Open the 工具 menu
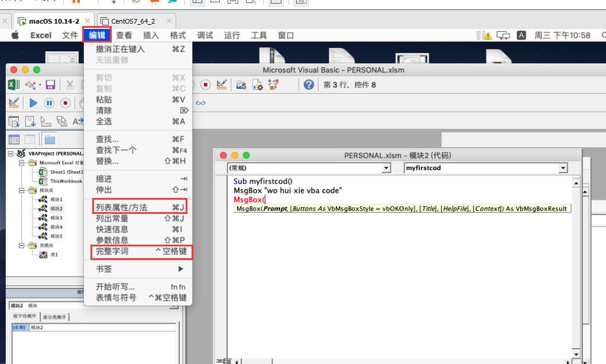Screen dimensions: 606x364 [259, 35]
